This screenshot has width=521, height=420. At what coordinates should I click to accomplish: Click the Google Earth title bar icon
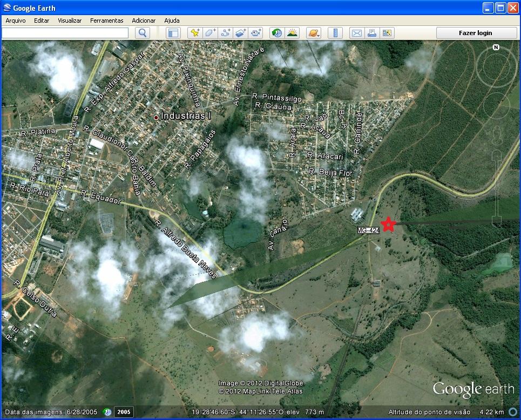[x=7, y=8]
